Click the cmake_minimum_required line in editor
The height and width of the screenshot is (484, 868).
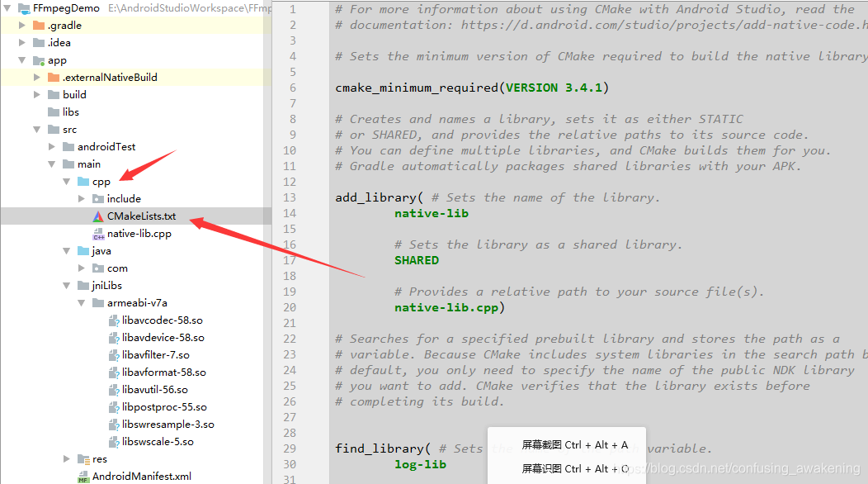tap(472, 88)
